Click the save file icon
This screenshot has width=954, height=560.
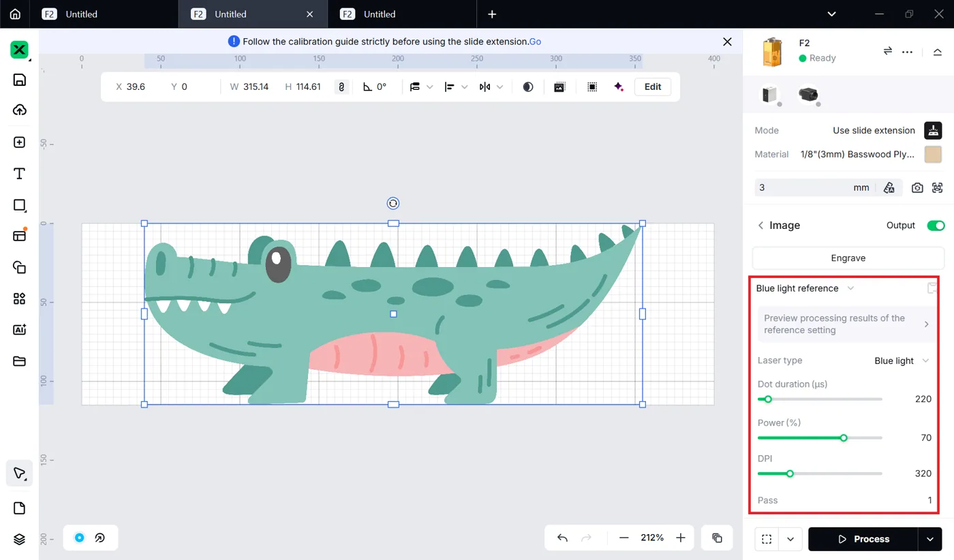pos(20,80)
